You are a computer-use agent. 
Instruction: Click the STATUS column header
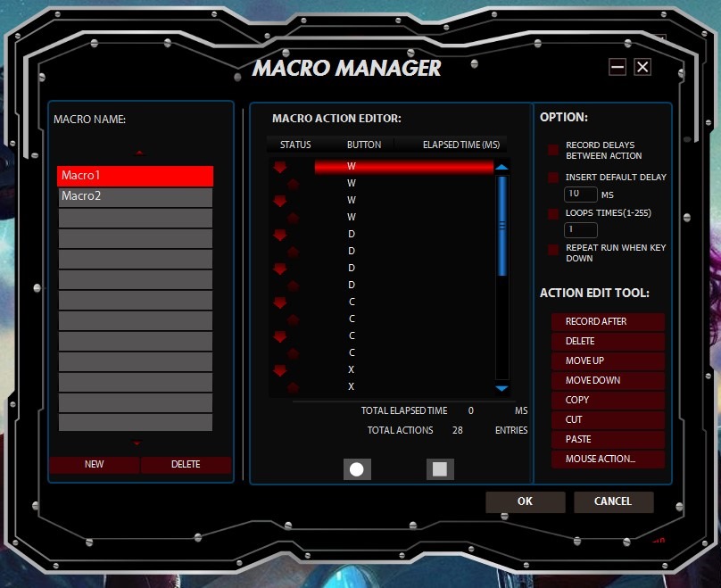click(295, 145)
